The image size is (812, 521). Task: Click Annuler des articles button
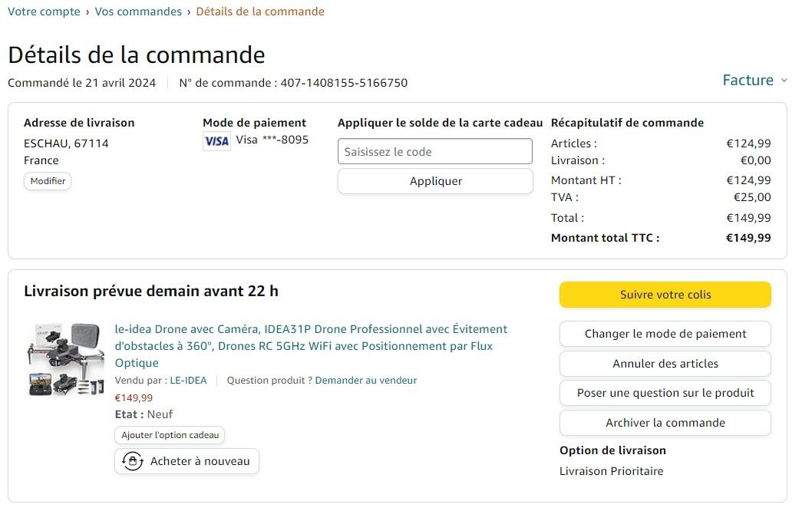pos(665,364)
